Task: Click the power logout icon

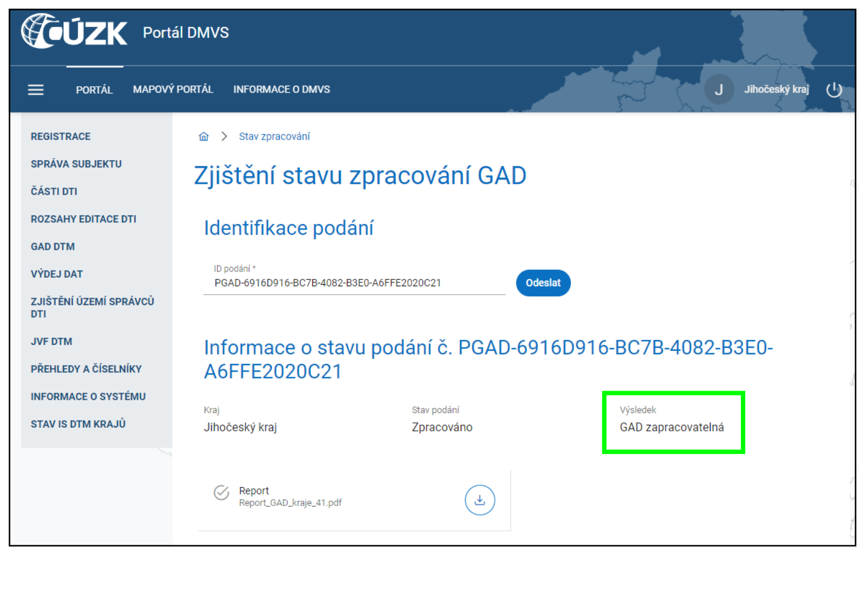Action: pos(834,90)
